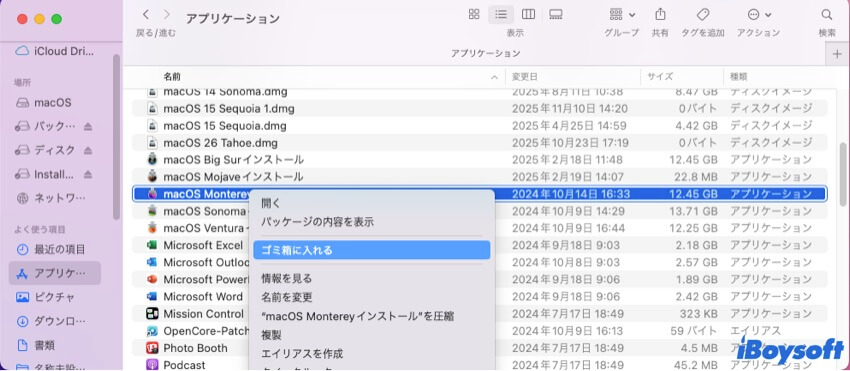
Task: Click the macOS Monterey installer icon
Action: point(152,194)
